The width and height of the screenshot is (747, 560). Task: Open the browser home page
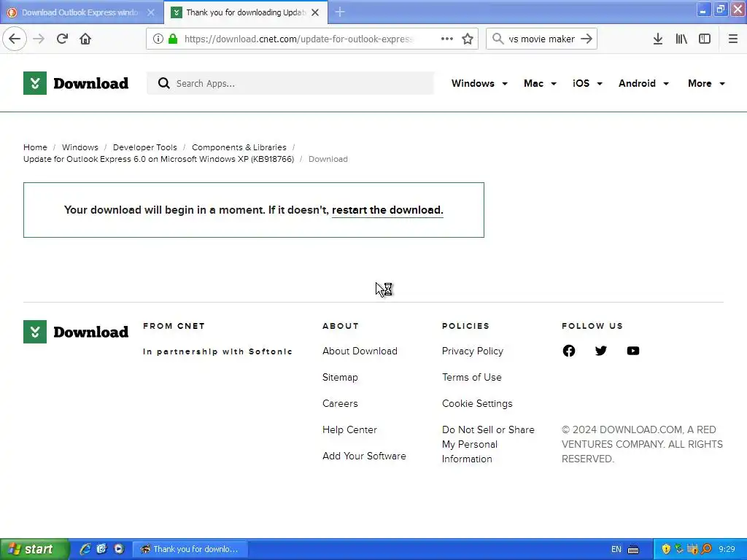[x=85, y=39]
